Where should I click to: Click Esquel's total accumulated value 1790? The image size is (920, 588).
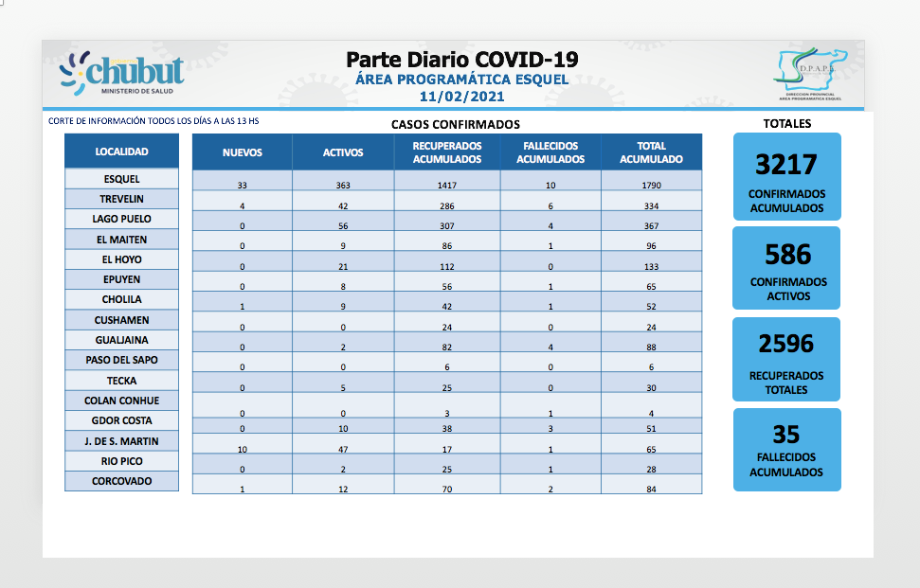(x=651, y=186)
